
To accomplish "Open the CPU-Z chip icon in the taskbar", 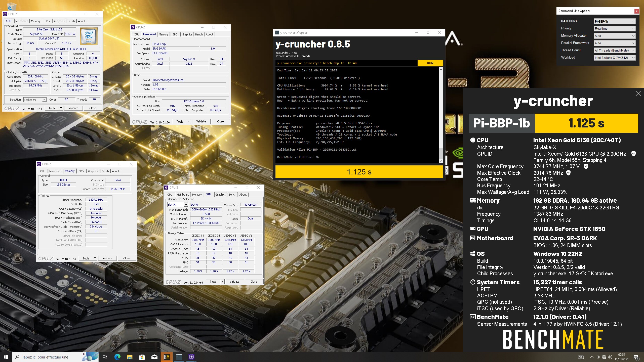I will 191,357.
